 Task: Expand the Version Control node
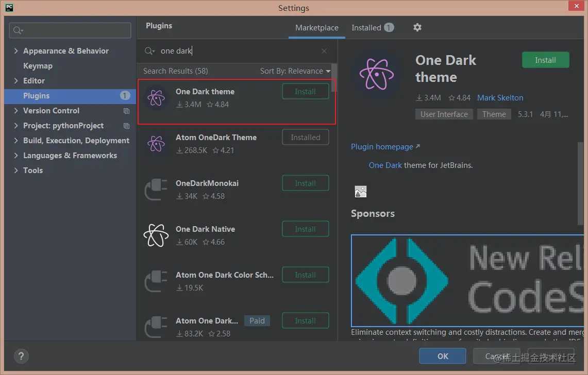click(x=16, y=111)
